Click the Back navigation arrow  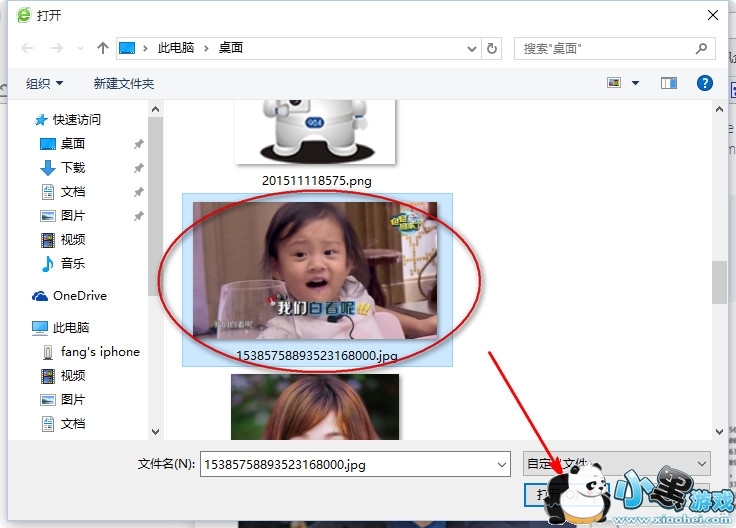click(x=26, y=48)
